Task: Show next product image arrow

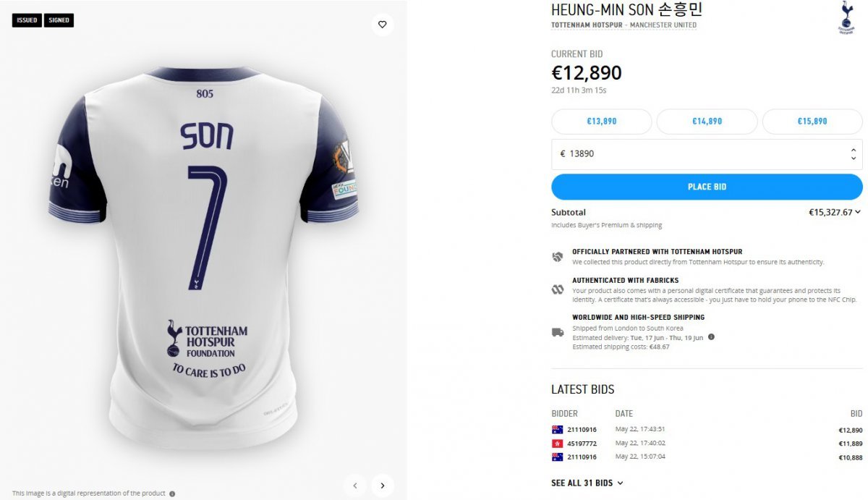Action: point(383,486)
